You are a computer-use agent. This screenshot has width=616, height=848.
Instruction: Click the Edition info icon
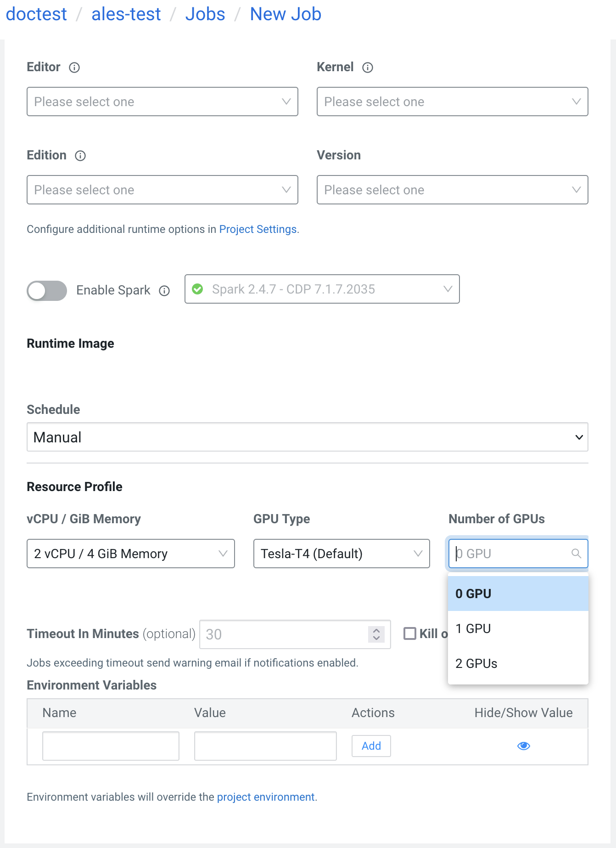coord(80,156)
